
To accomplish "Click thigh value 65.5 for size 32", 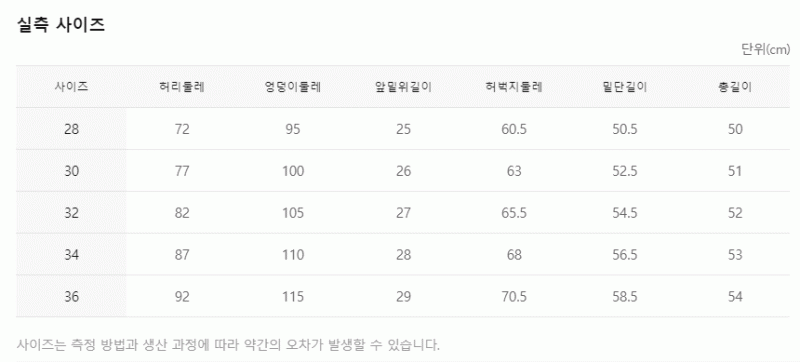I will (x=514, y=213).
